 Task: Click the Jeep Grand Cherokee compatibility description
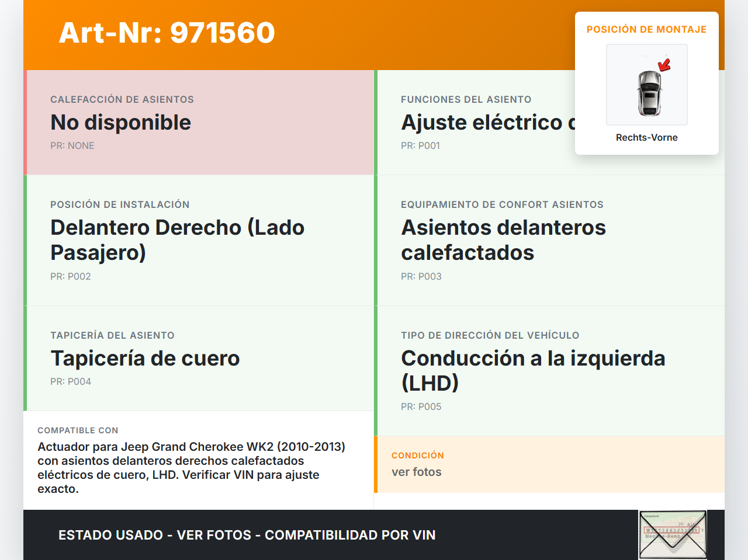coord(191,467)
